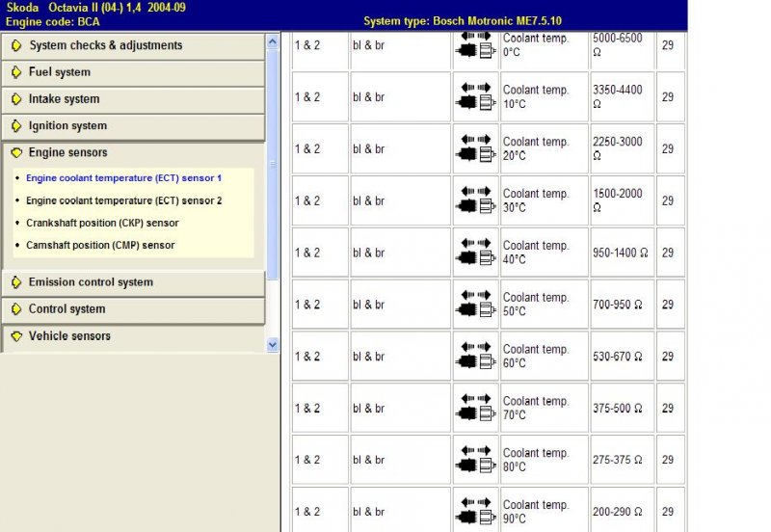This screenshot has width=771, height=532.
Task: Select the 3350-4400 Ω resistance cell
Action: [622, 97]
